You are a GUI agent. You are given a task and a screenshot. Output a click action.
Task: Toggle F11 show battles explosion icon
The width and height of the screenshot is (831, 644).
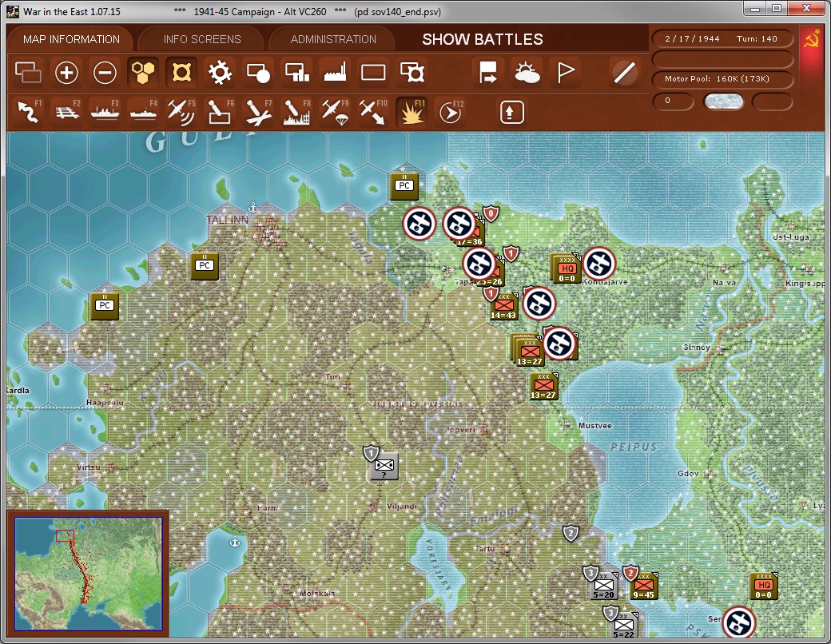tap(412, 112)
